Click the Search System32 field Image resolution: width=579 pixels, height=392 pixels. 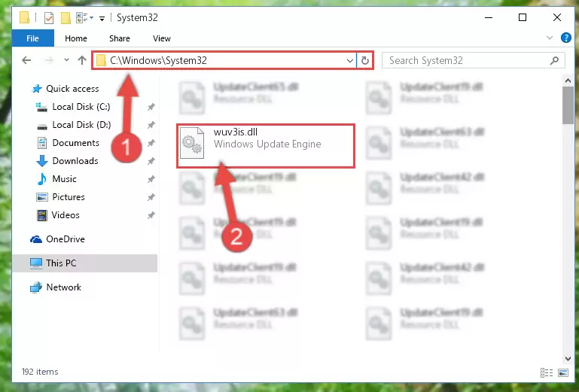pyautogui.click(x=473, y=60)
